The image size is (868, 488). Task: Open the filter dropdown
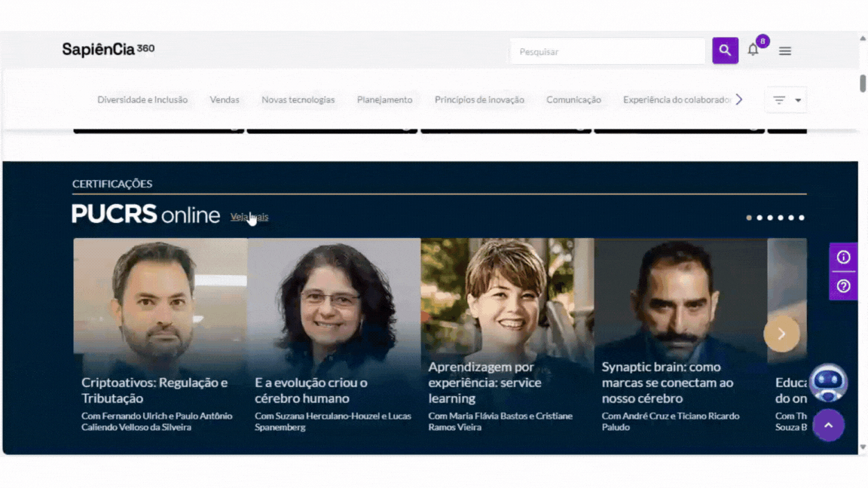(x=786, y=100)
